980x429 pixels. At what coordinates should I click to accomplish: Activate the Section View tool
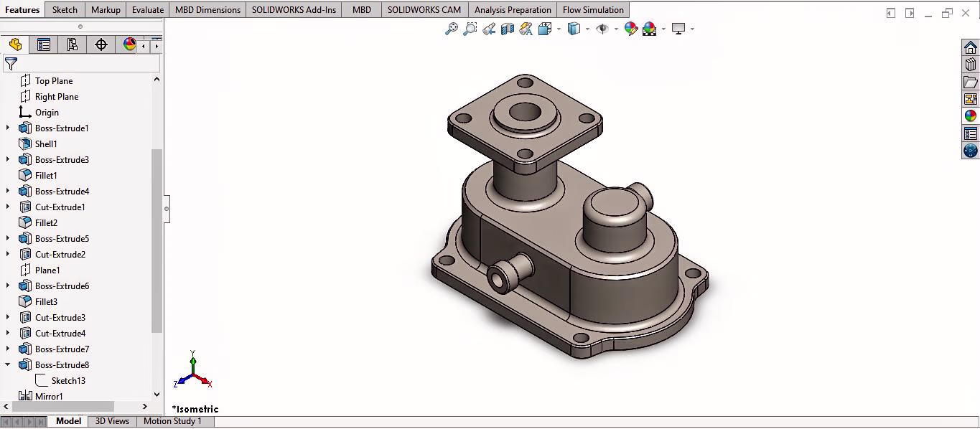[508, 29]
